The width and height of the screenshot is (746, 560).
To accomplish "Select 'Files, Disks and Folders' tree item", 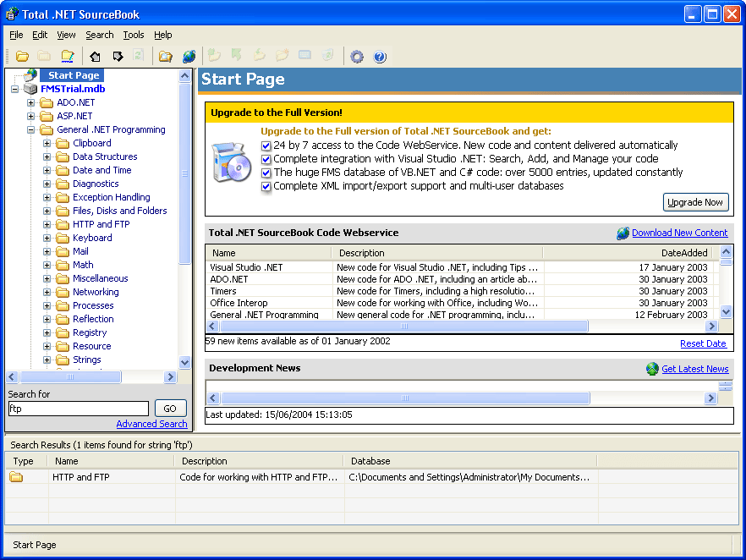I will coord(120,211).
